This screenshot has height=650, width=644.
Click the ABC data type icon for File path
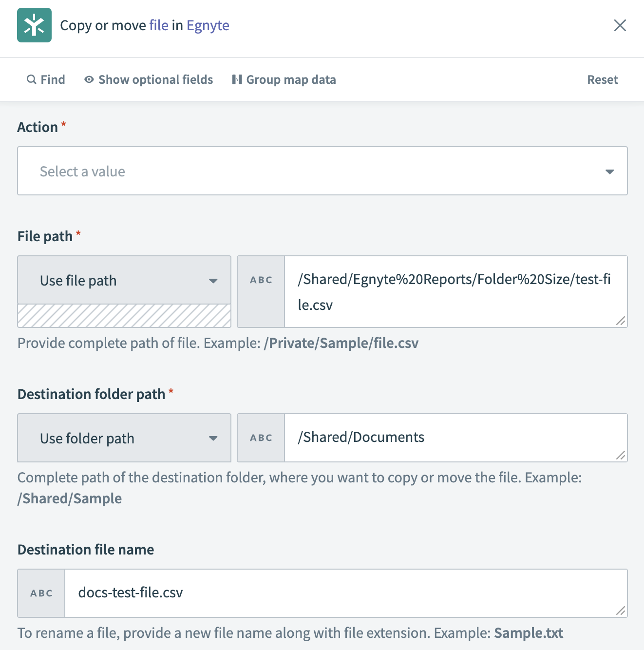click(x=261, y=280)
